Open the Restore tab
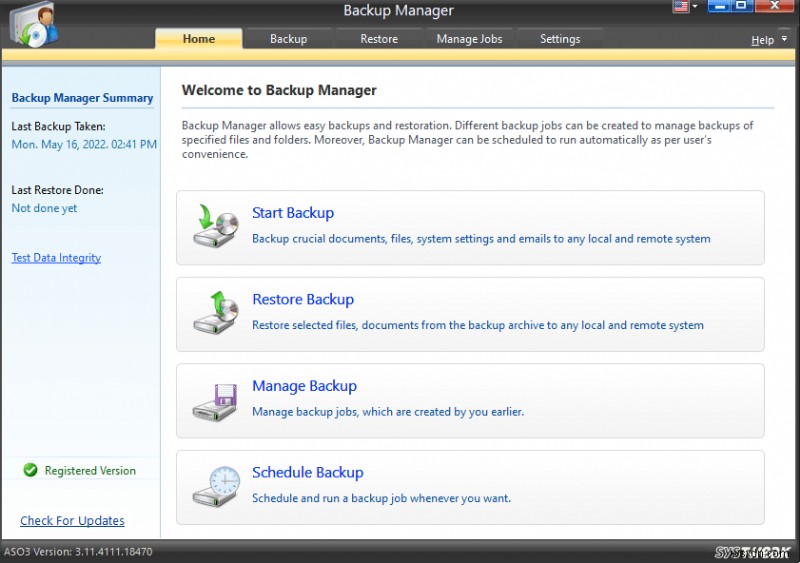This screenshot has width=800, height=563. [379, 39]
